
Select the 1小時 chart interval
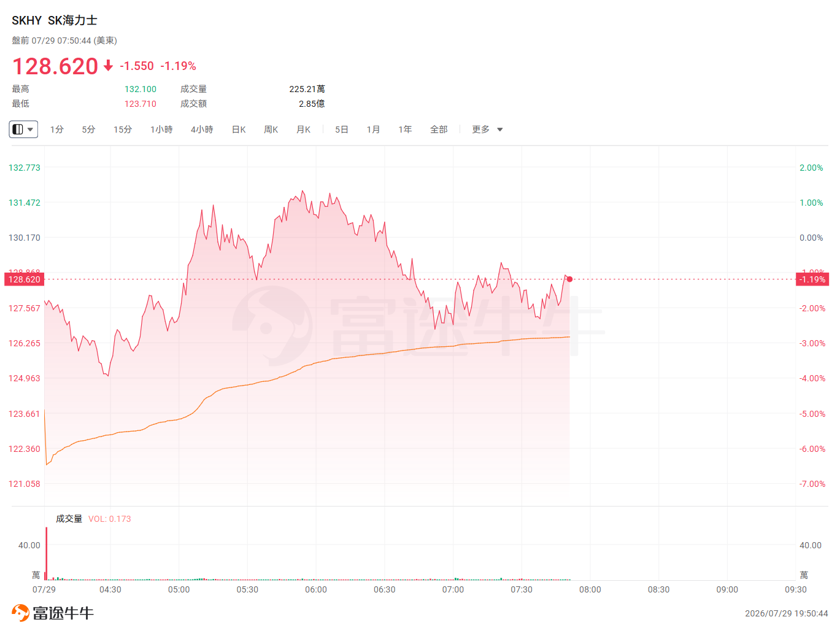click(x=161, y=130)
